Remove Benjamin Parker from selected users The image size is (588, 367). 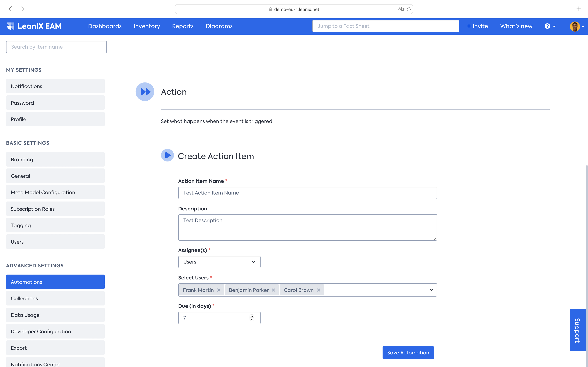(273, 290)
